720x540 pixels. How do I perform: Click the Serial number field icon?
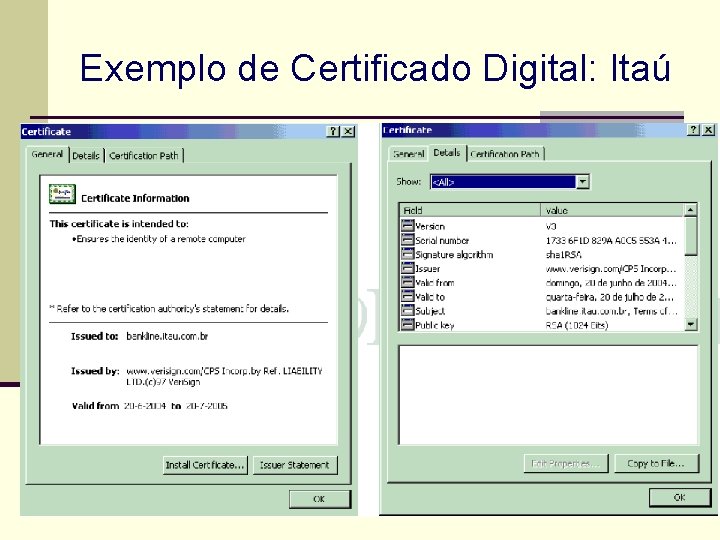click(x=407, y=240)
